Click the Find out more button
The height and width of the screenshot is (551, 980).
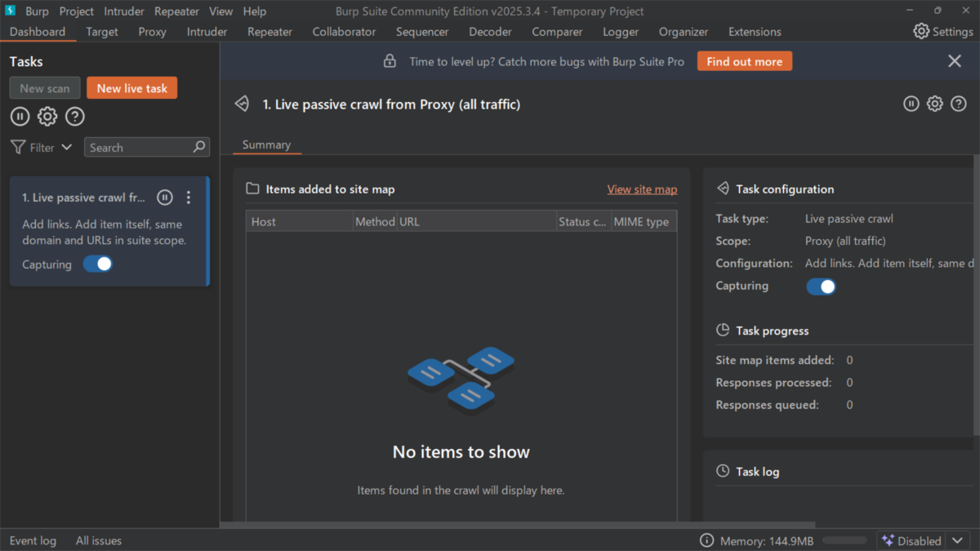pos(745,61)
